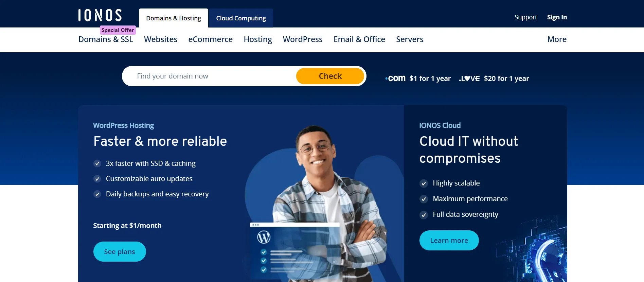
Task: Open Domains & SSL menu
Action: [106, 39]
